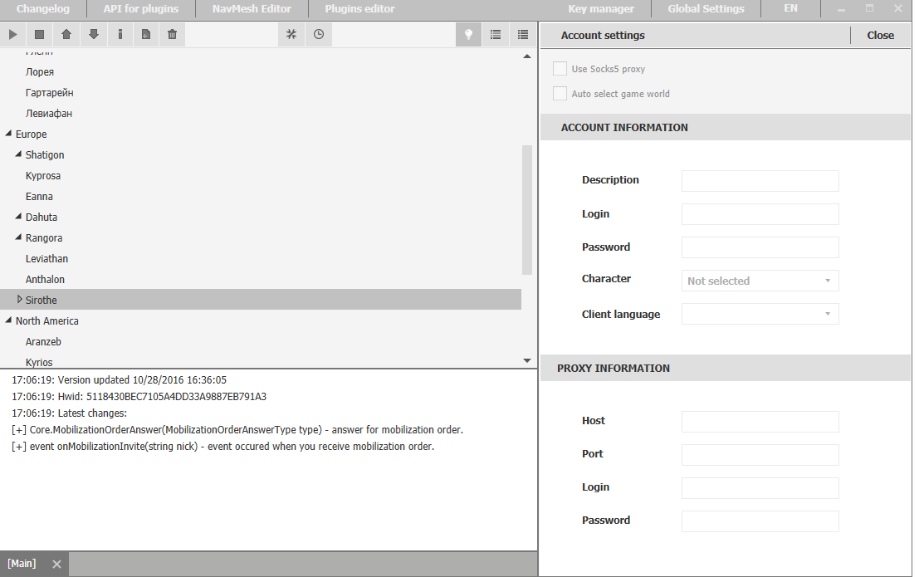Click the proxy Port input field
924x577 pixels.
760,454
